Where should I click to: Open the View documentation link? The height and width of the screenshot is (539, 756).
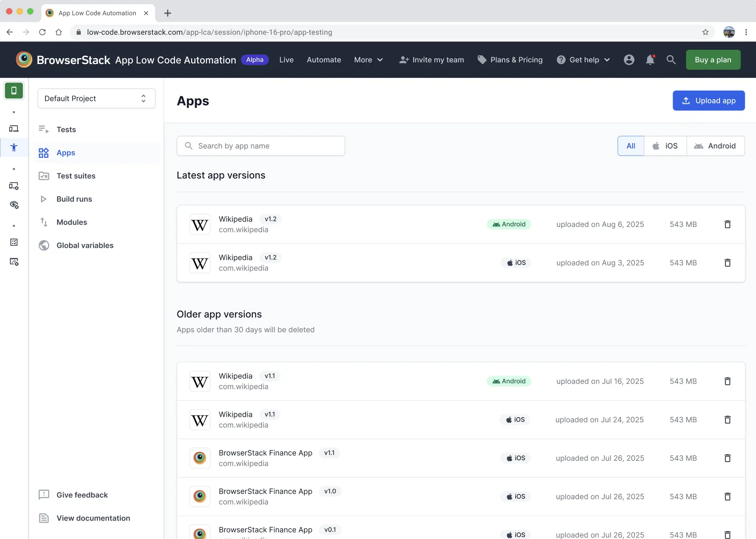(93, 518)
